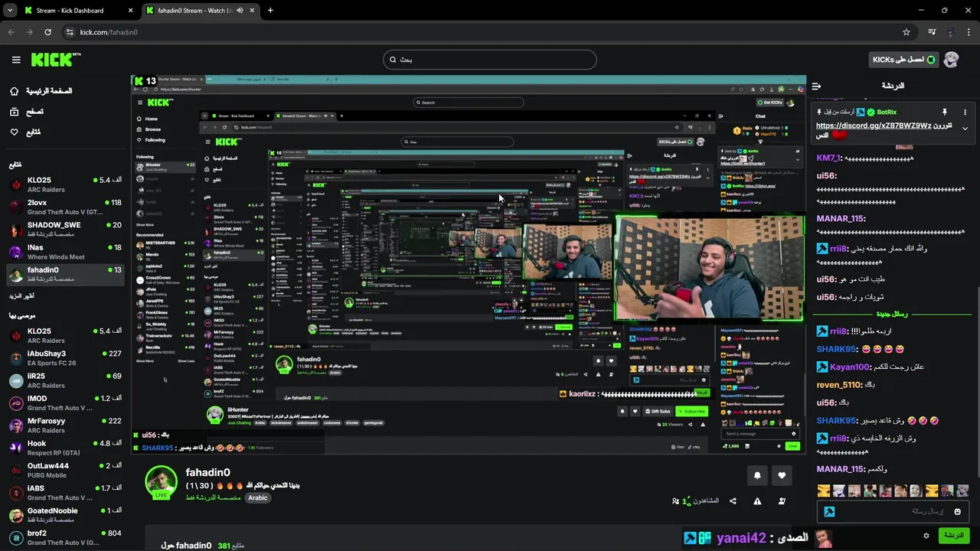Click the viewers count 'المشاهدون'
980x551 pixels.
pyautogui.click(x=696, y=501)
